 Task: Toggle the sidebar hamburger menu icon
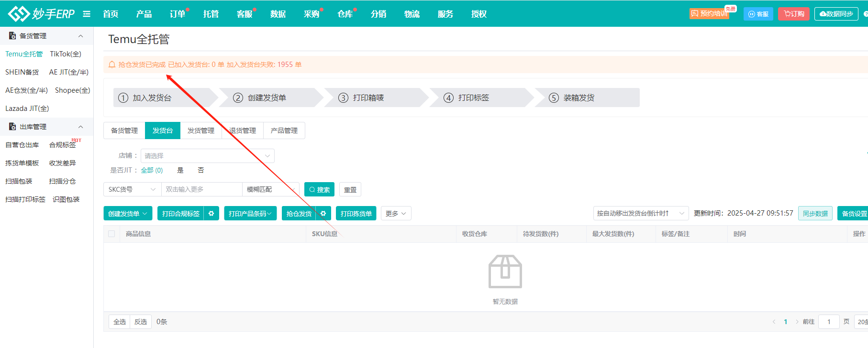coord(87,14)
